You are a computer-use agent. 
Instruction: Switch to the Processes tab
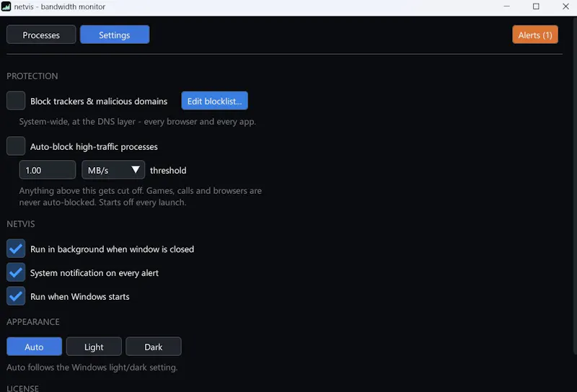[x=41, y=35]
